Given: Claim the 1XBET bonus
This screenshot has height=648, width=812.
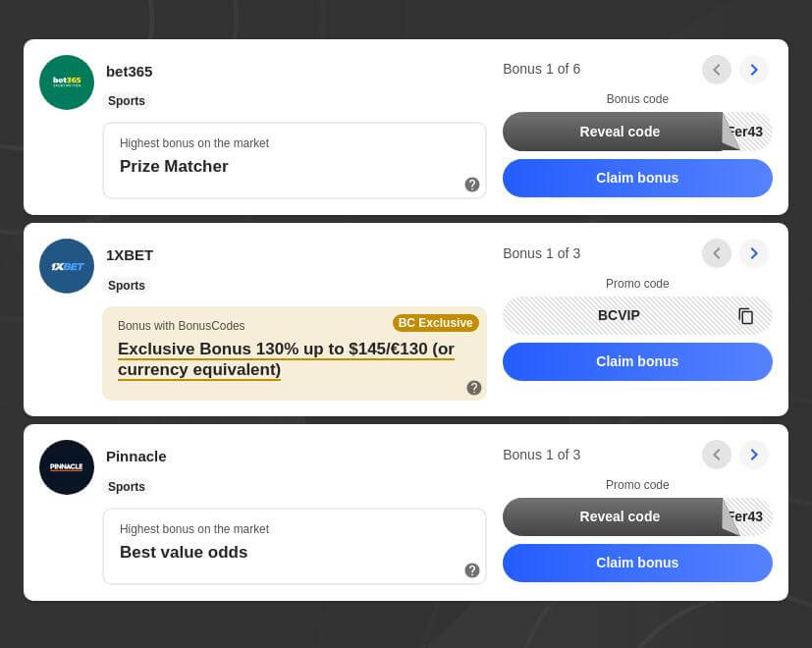Looking at the screenshot, I should 637,361.
